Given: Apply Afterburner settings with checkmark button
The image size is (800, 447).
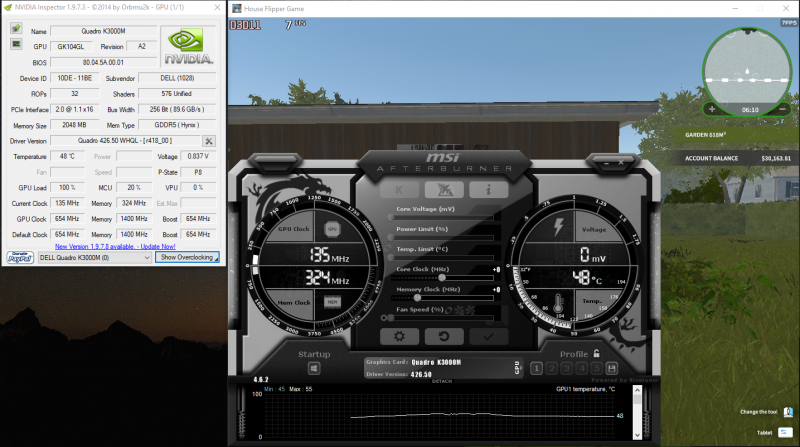Looking at the screenshot, I should coord(488,336).
